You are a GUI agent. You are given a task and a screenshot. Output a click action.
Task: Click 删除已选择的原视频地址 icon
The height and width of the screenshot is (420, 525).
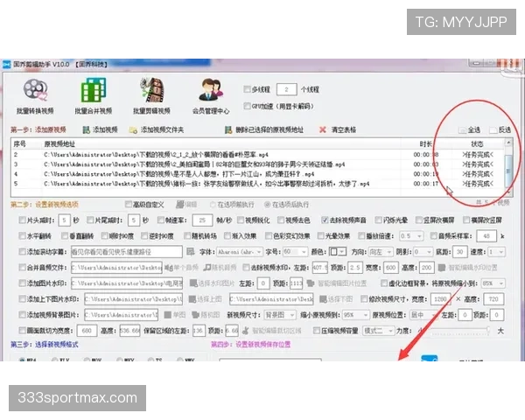(228, 129)
